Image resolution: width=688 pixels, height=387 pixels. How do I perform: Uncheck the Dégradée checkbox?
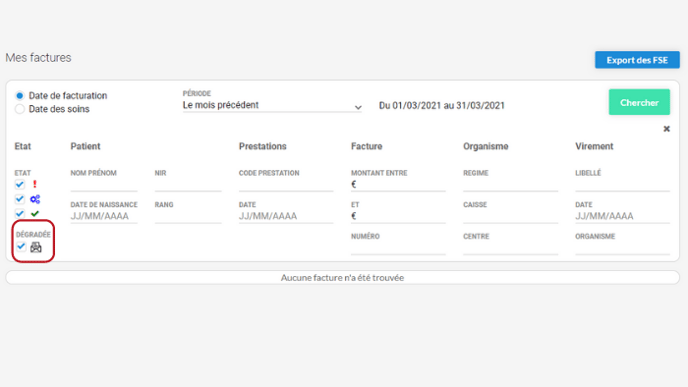(21, 247)
